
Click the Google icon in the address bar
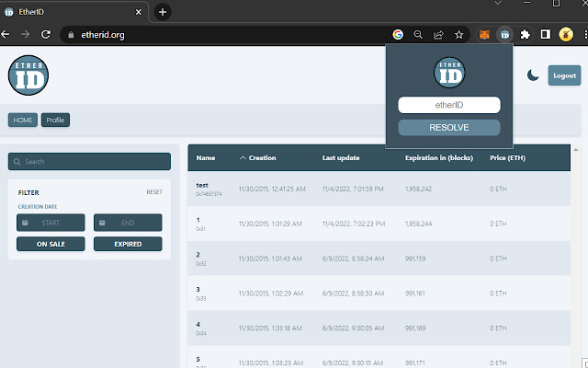point(398,35)
